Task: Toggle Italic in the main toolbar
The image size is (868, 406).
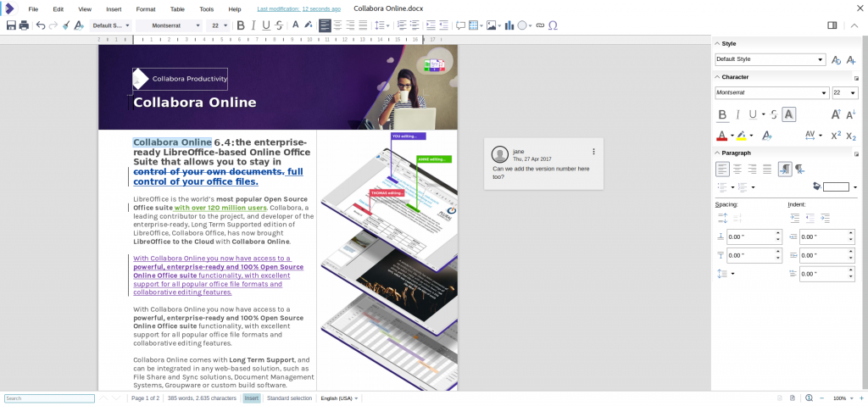Action: coord(253,25)
